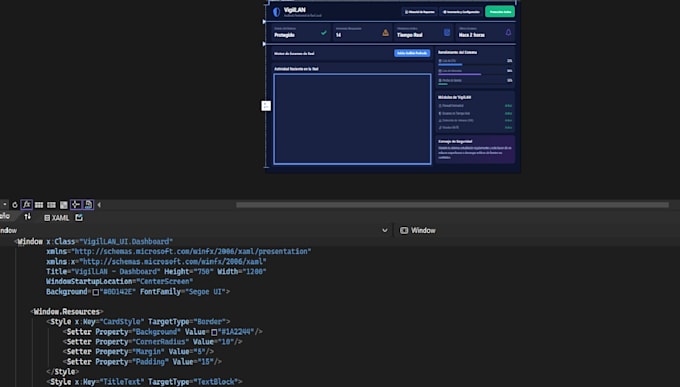
Task: Click the small white tag on designer left edge
Action: [x=266, y=105]
